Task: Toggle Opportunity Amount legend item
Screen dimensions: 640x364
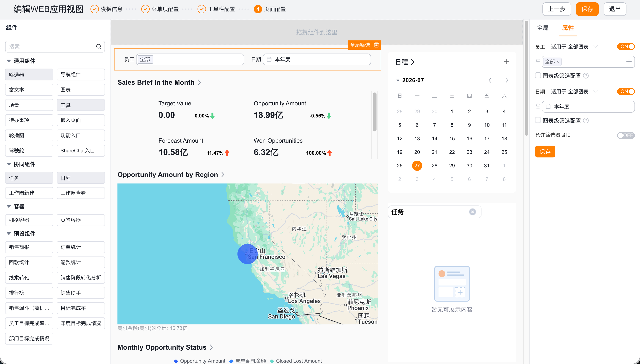Action: click(x=200, y=361)
